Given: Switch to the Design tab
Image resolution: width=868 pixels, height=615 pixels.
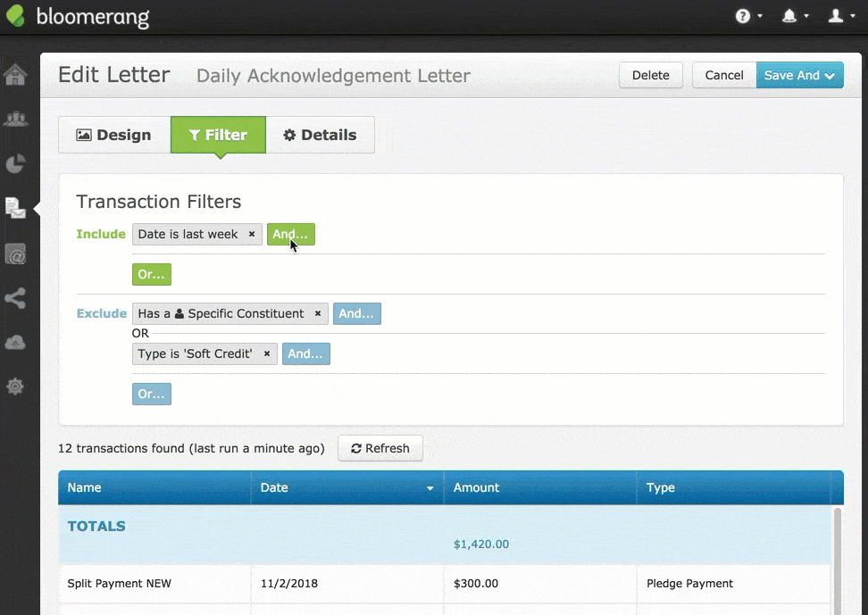Looking at the screenshot, I should click(x=114, y=135).
